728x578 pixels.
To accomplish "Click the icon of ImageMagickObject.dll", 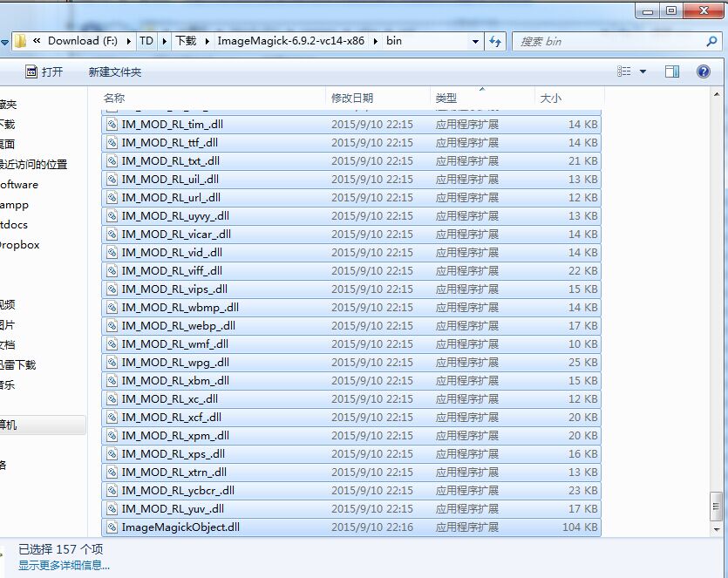I will pos(112,527).
